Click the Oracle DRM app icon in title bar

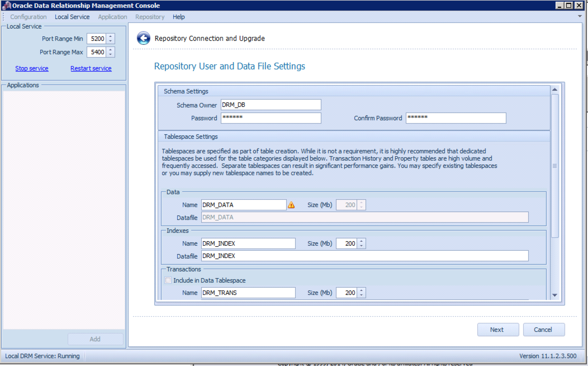6,5
